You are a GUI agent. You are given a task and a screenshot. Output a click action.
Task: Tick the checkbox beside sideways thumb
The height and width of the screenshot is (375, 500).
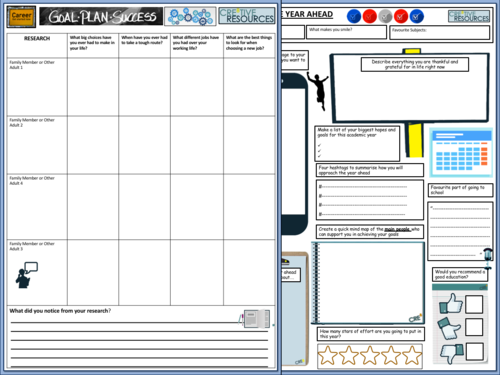pos(474,327)
